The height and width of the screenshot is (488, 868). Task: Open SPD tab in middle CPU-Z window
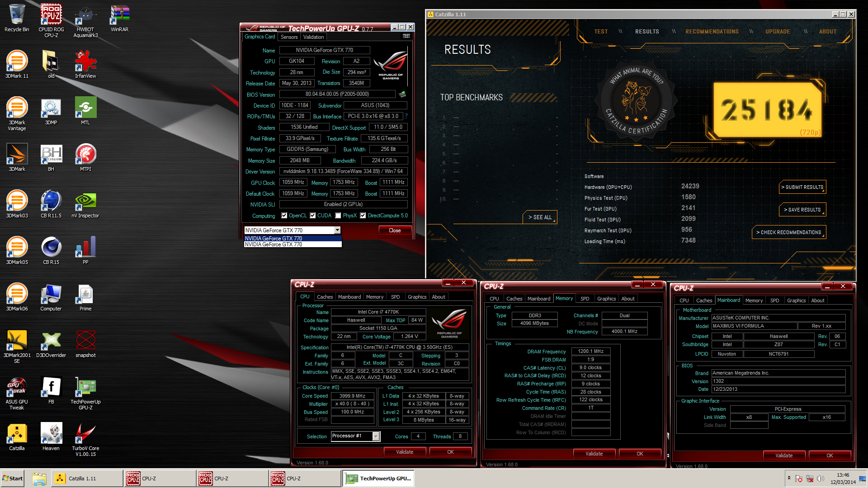(x=585, y=299)
